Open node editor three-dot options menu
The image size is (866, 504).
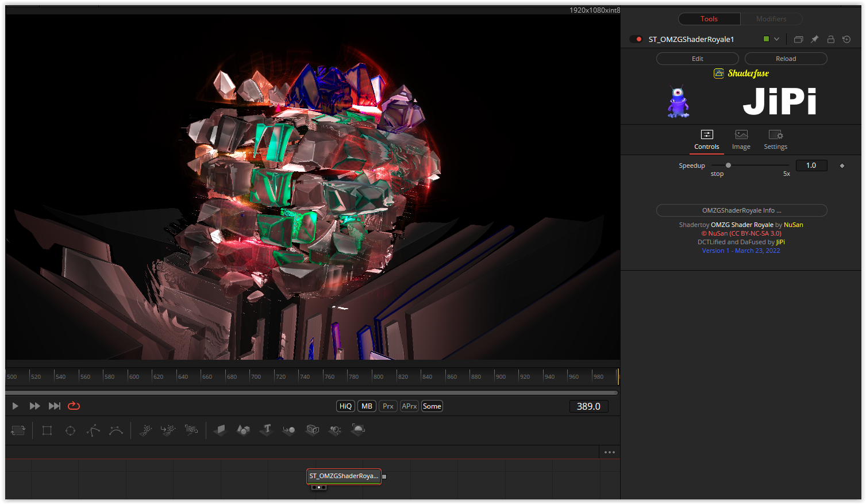pos(610,452)
